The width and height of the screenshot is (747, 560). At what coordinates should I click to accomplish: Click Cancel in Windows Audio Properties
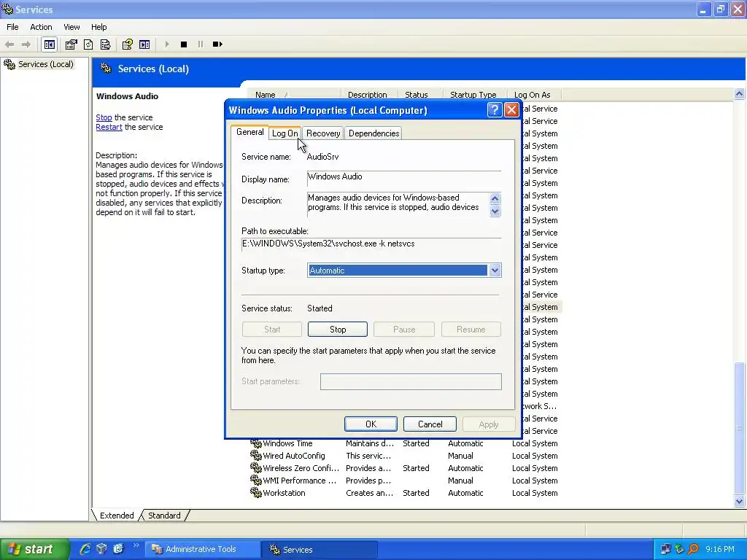click(x=430, y=424)
